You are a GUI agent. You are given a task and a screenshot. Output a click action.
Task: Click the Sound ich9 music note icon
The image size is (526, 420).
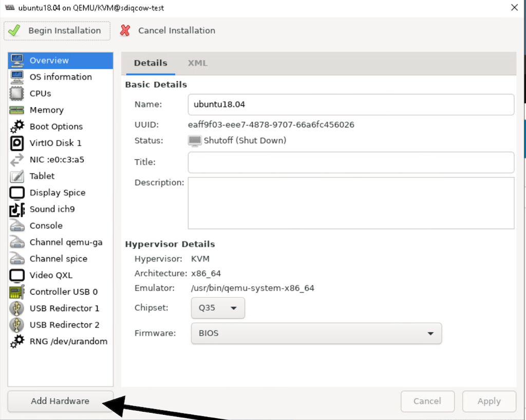click(x=17, y=209)
